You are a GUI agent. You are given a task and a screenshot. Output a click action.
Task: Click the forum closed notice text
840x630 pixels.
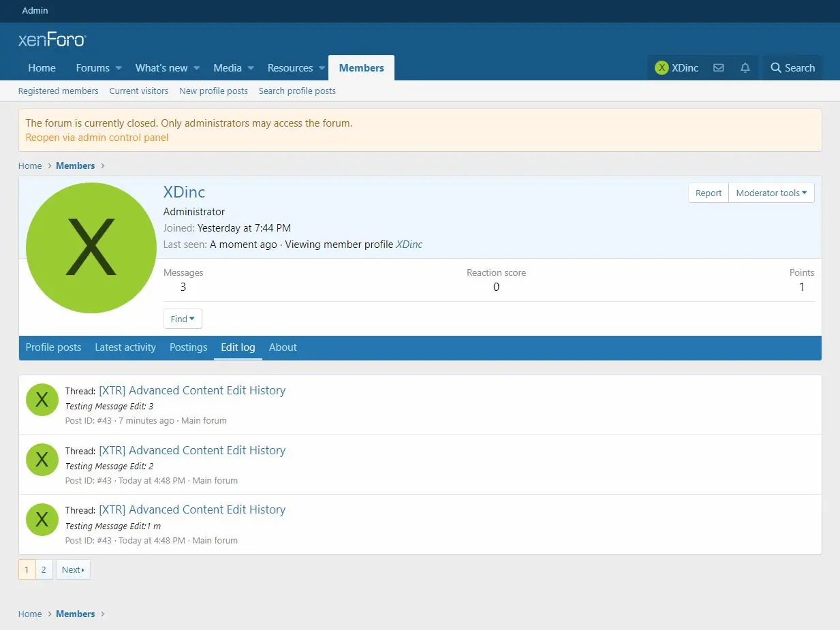tap(189, 123)
